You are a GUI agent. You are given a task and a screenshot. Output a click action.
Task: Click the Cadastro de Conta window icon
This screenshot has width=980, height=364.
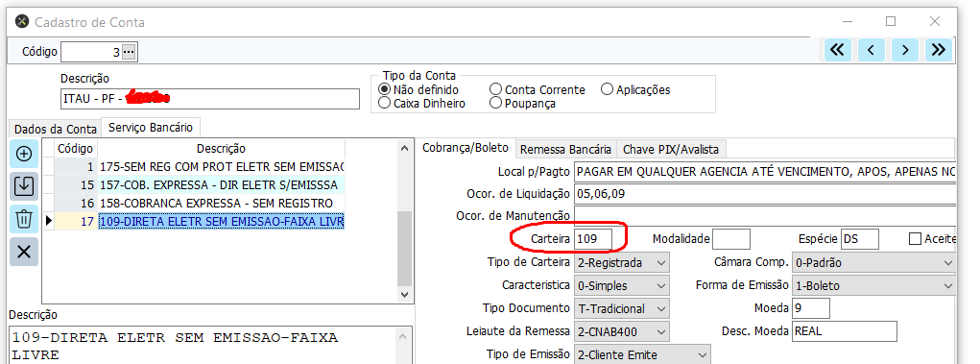tap(22, 21)
